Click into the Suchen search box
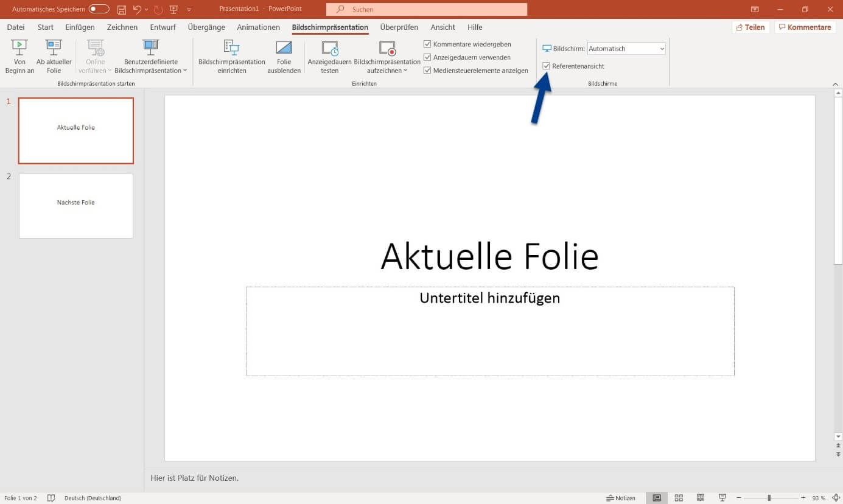This screenshot has width=843, height=504. 427,9
